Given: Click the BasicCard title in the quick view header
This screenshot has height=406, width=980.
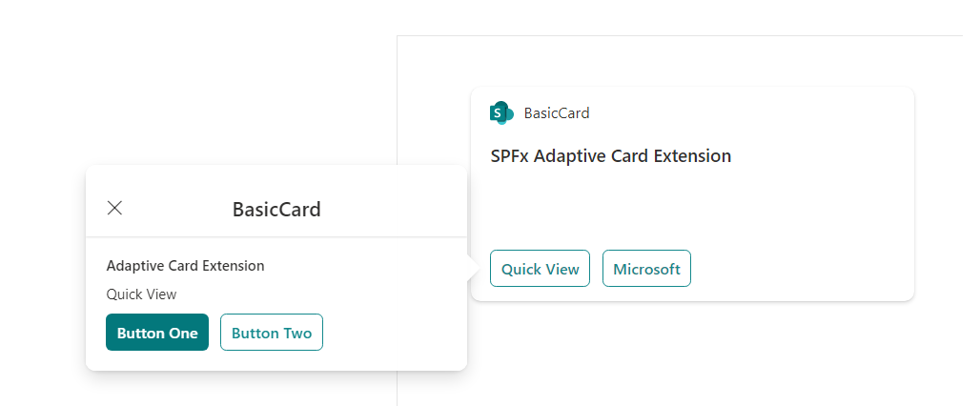Looking at the screenshot, I should (x=276, y=209).
